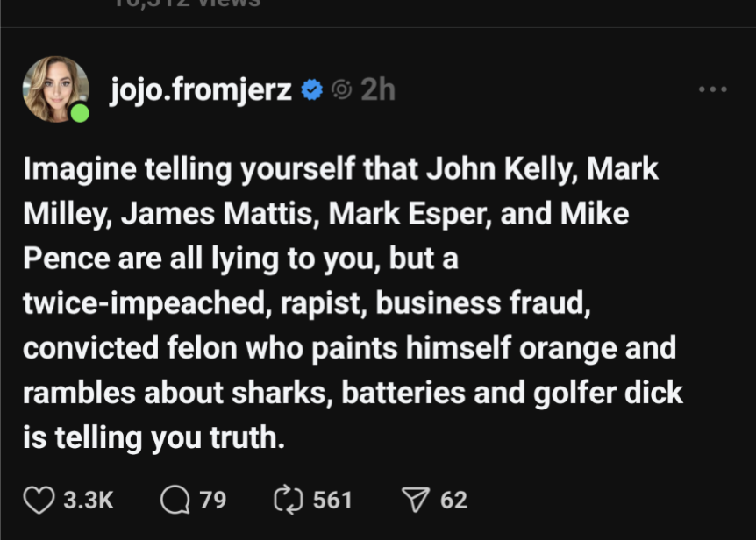Click the green status dot on avatar
The width and height of the screenshot is (756, 540).
coord(80,113)
